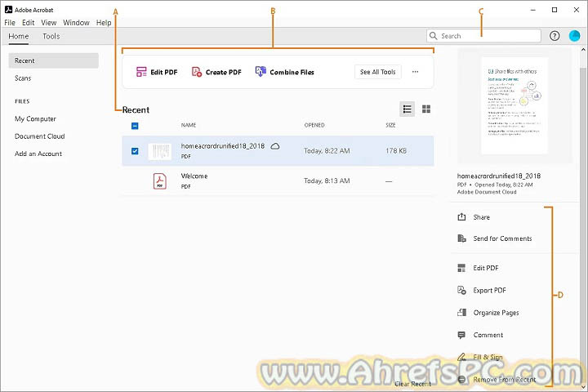Switch to the Home tab
The width and height of the screenshot is (588, 392).
click(x=18, y=37)
